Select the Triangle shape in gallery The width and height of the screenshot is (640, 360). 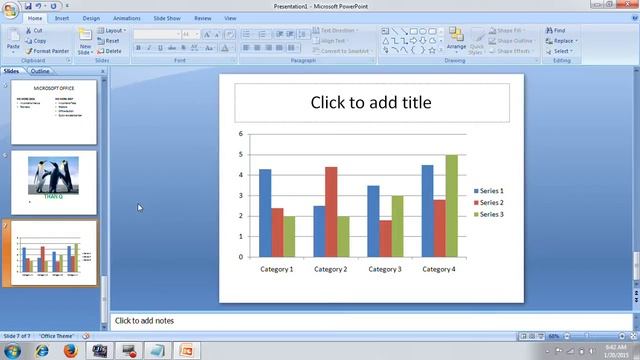tap(385, 41)
